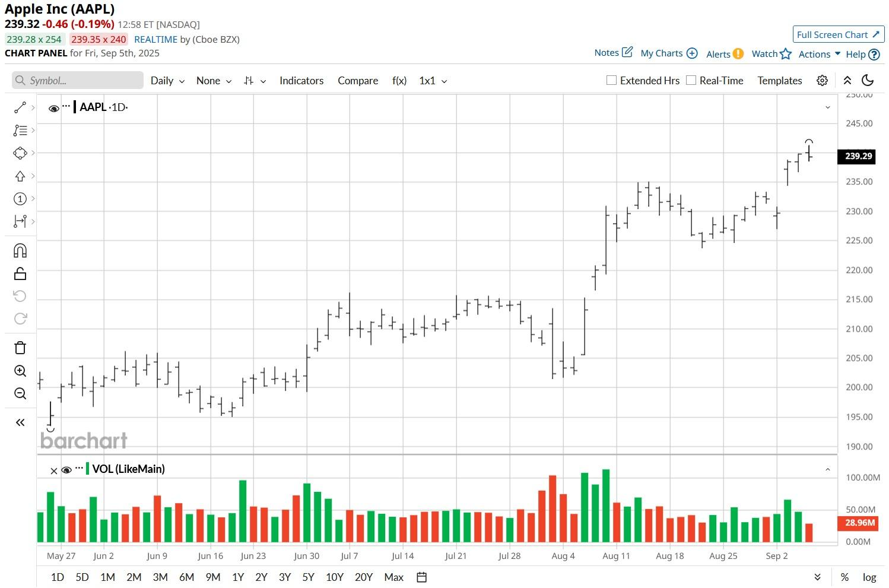Expand the main chart pane chevron

point(828,107)
